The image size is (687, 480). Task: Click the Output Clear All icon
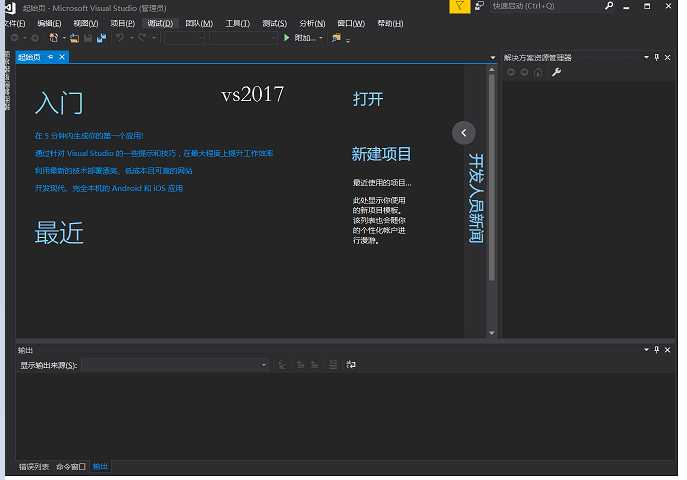pos(333,364)
